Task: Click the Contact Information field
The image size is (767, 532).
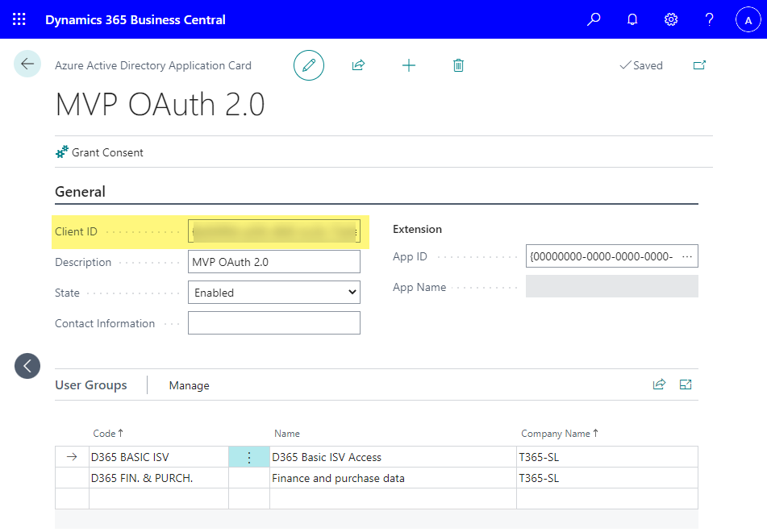Action: pos(274,323)
